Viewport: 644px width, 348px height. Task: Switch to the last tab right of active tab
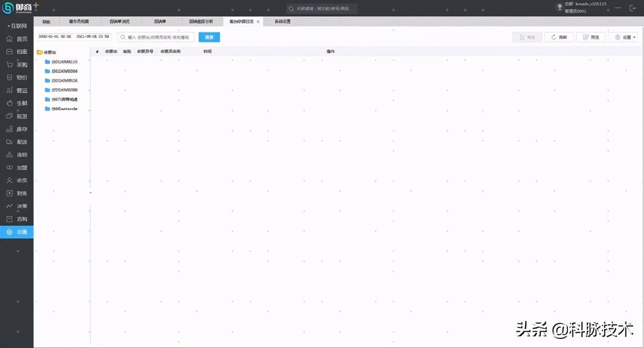(x=282, y=21)
